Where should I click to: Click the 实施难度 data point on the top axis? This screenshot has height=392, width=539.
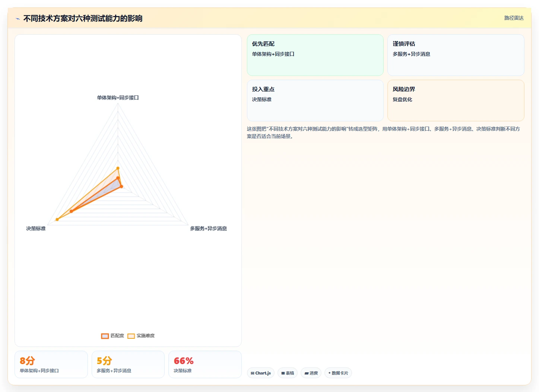[118, 168]
